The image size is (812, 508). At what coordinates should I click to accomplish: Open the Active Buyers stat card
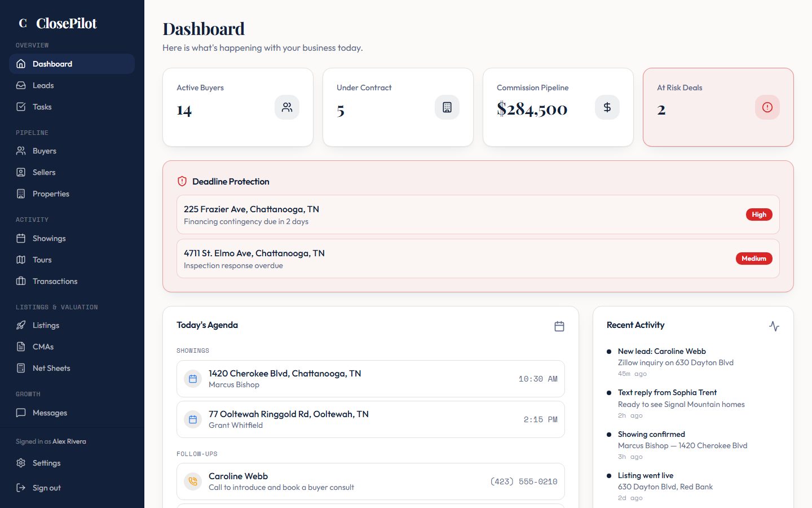pos(238,107)
